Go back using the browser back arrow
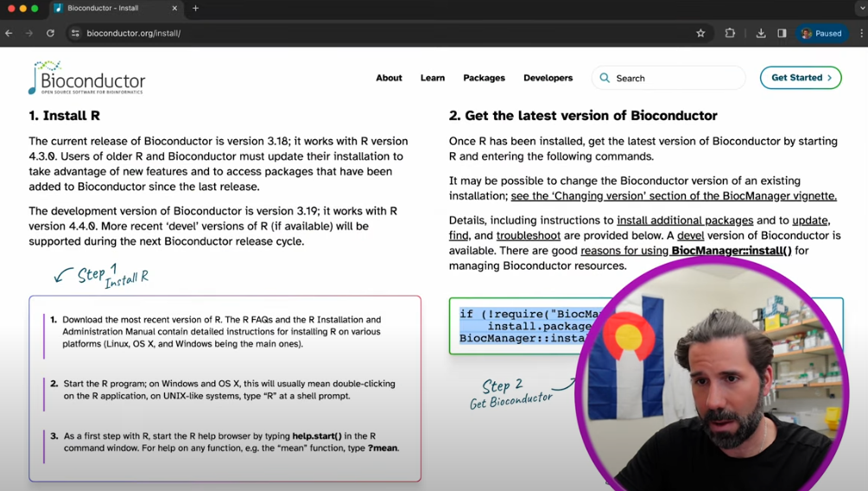The image size is (868, 491). pos(9,33)
